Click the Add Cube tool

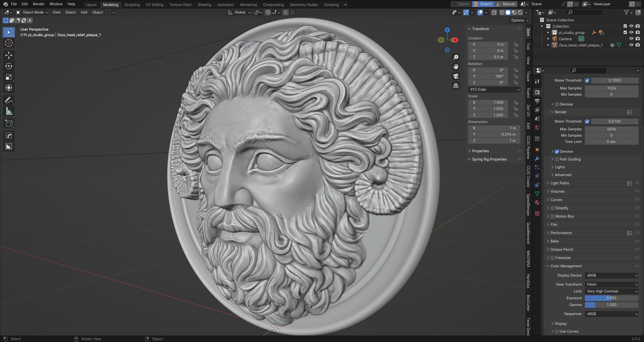pyautogui.click(x=9, y=123)
